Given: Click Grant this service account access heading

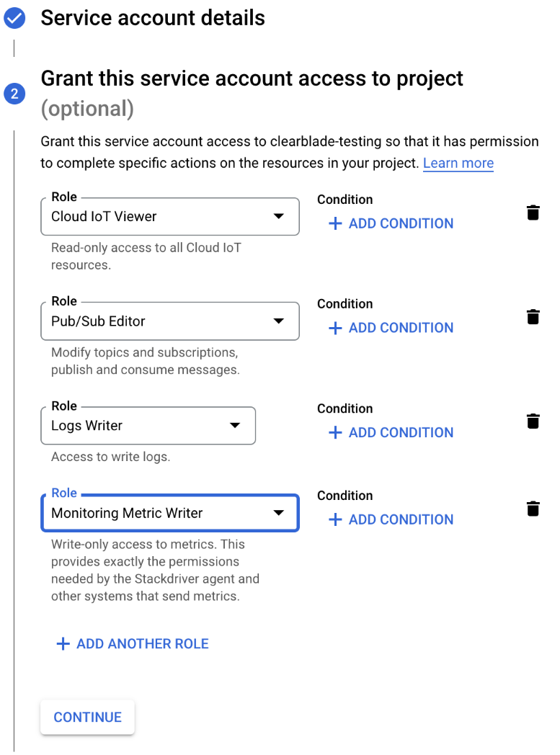Looking at the screenshot, I should coord(252,79).
